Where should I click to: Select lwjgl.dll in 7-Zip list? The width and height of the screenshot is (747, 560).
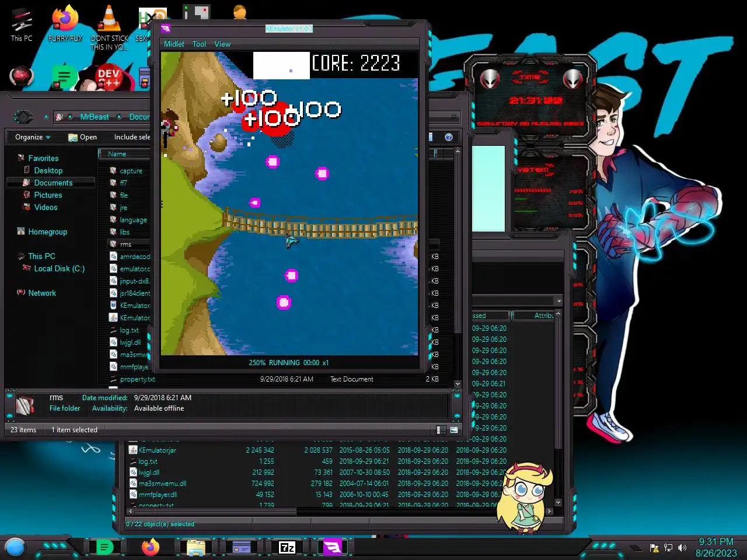pos(149,473)
